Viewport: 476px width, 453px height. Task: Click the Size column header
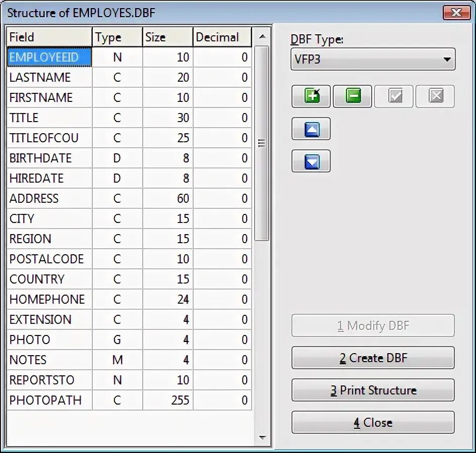coord(167,37)
